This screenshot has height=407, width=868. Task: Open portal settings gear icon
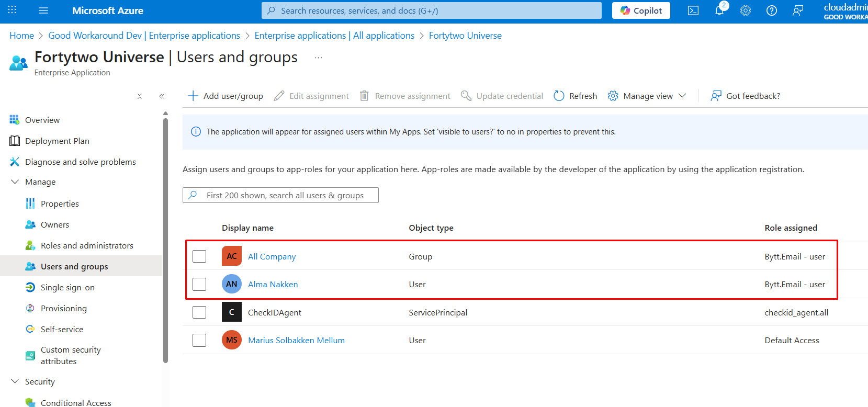coord(746,10)
